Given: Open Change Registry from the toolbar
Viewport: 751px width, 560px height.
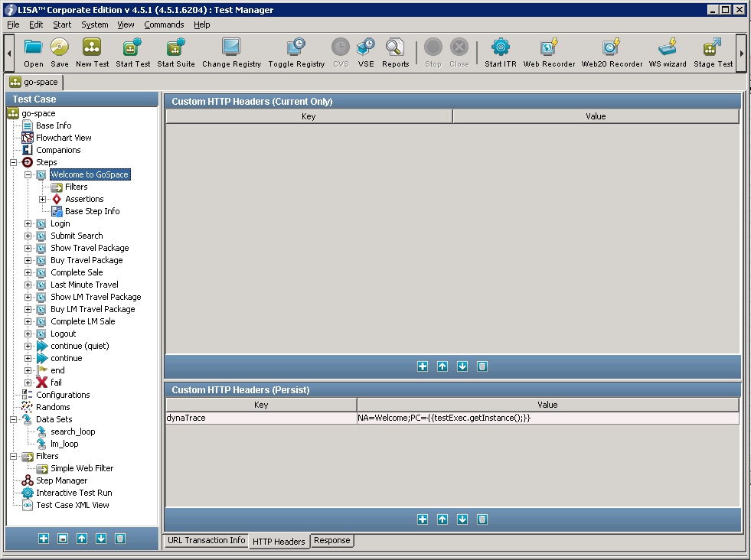Looking at the screenshot, I should 231,47.
